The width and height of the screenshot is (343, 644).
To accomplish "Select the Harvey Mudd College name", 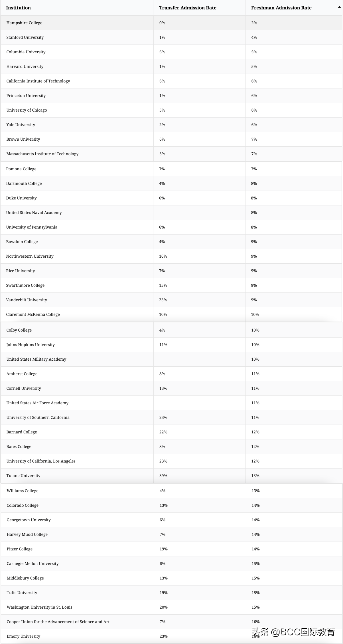I will click(x=27, y=534).
